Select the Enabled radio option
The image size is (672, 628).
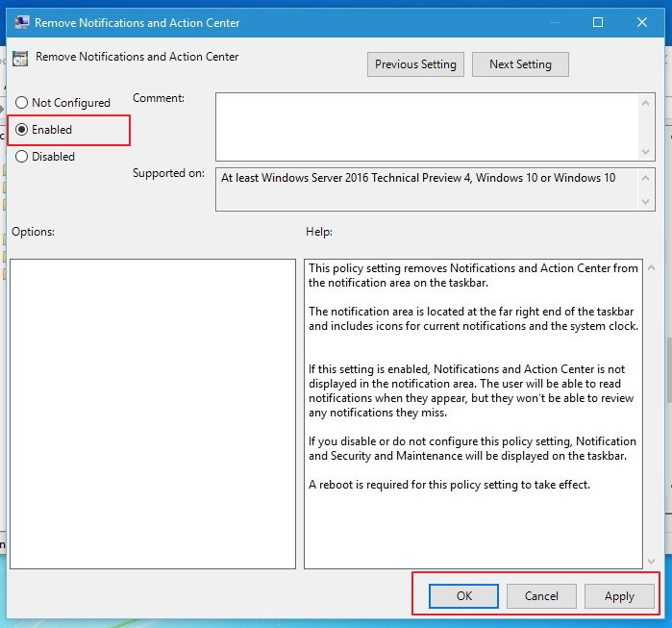(x=43, y=130)
